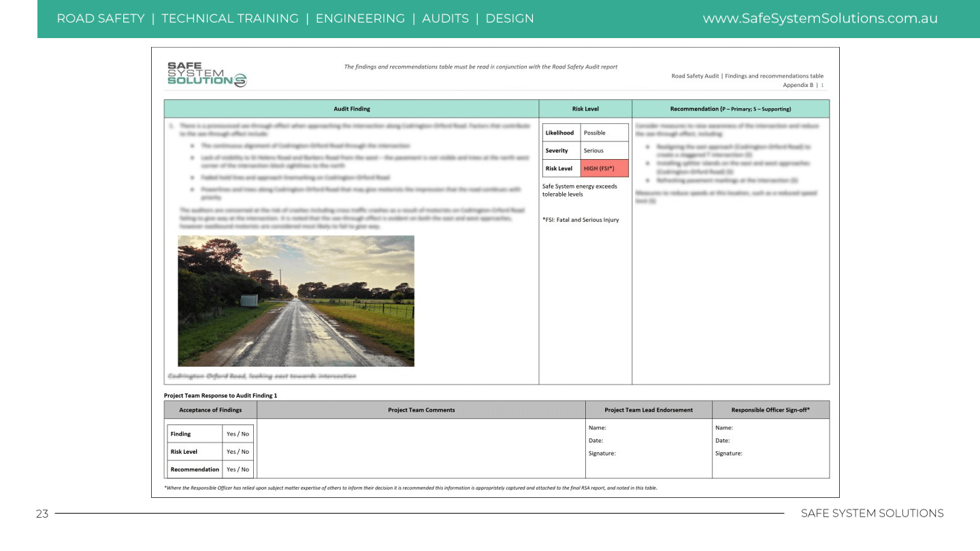Click the empty Project Team Comments field
This screenshot has width=980, height=551.
(x=421, y=448)
